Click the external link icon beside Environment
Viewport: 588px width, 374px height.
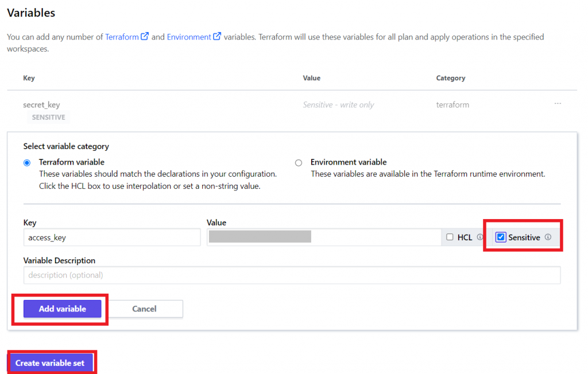pyautogui.click(x=217, y=37)
